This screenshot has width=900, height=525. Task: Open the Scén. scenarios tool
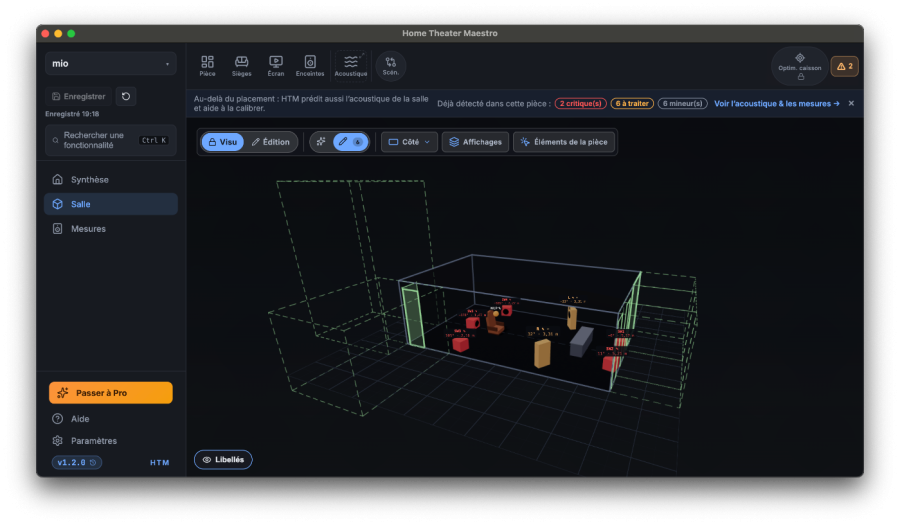coord(391,66)
